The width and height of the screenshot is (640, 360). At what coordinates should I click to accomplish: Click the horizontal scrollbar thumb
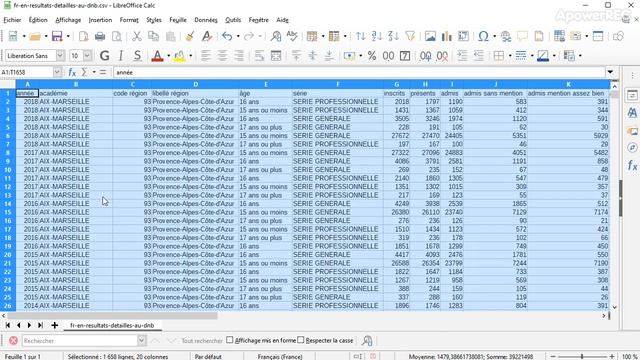pyautogui.click(x=112, y=316)
